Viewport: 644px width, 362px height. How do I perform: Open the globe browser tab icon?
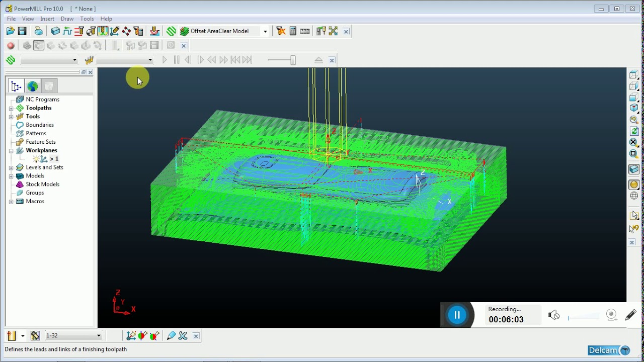(33, 86)
